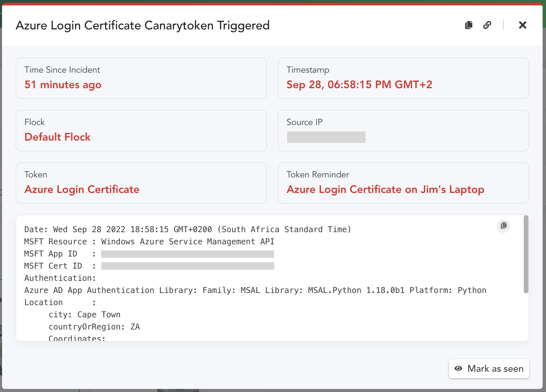Click the Azure Login Certificate token value

click(x=82, y=190)
